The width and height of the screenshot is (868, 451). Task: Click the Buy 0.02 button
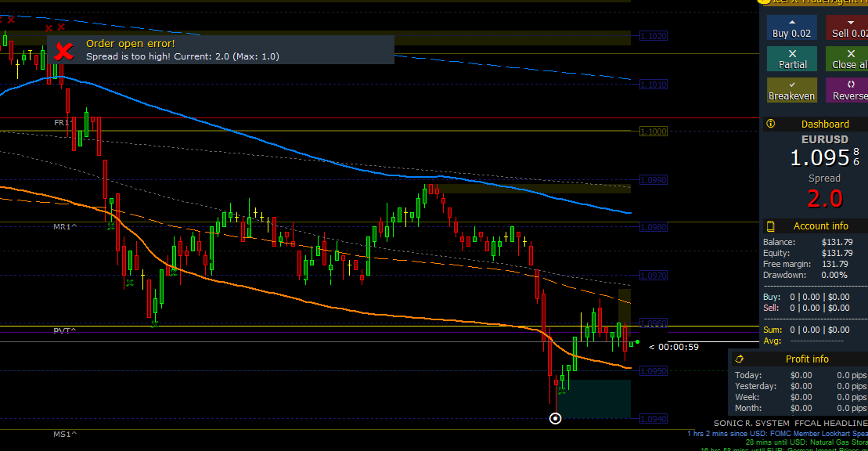tap(791, 27)
